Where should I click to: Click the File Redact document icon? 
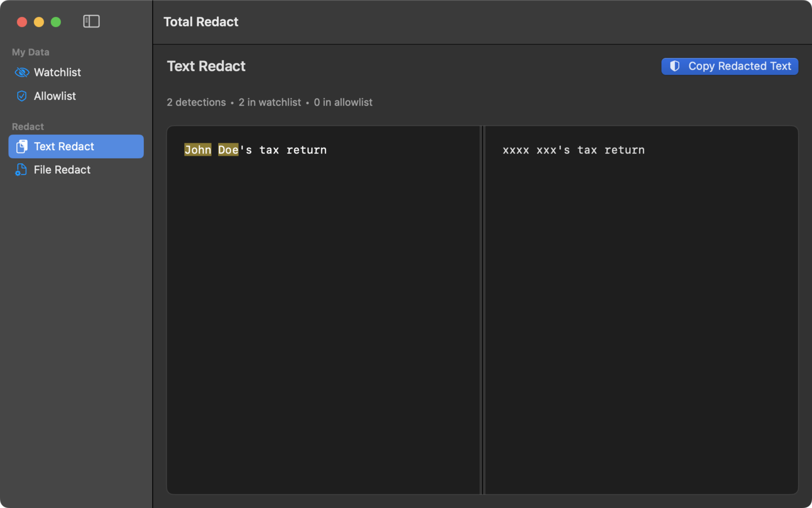[x=21, y=170]
